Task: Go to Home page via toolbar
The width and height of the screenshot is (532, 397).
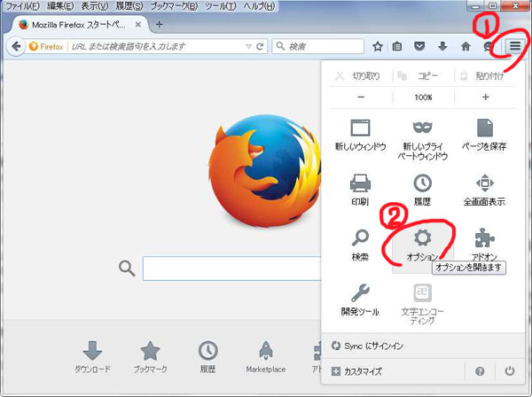Action: (x=465, y=46)
